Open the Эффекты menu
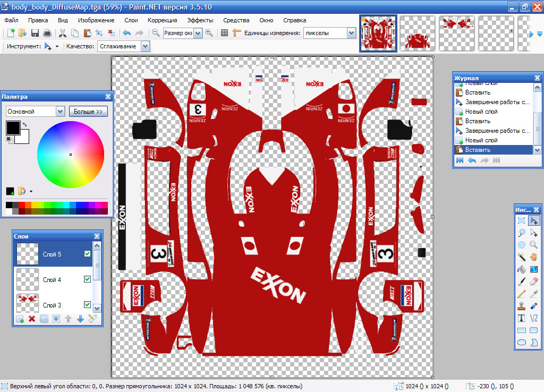 click(x=200, y=20)
